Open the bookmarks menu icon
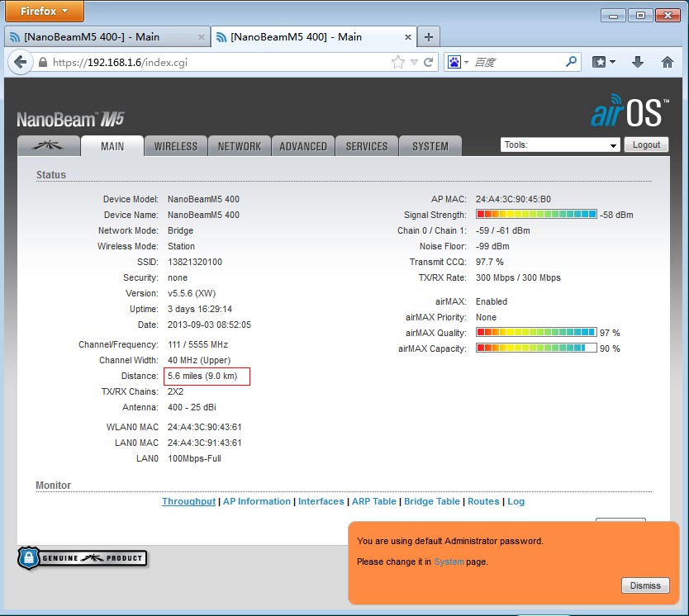 point(598,62)
